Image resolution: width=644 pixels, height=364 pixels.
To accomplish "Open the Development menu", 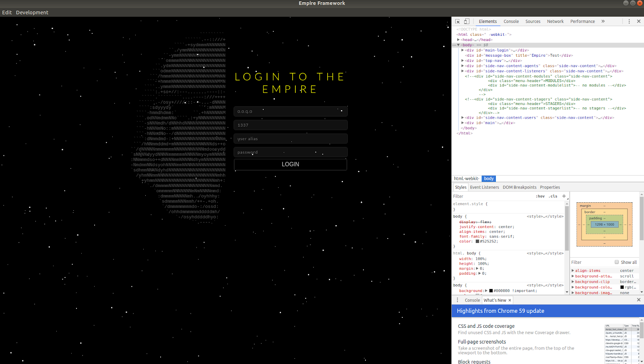I will click(32, 12).
